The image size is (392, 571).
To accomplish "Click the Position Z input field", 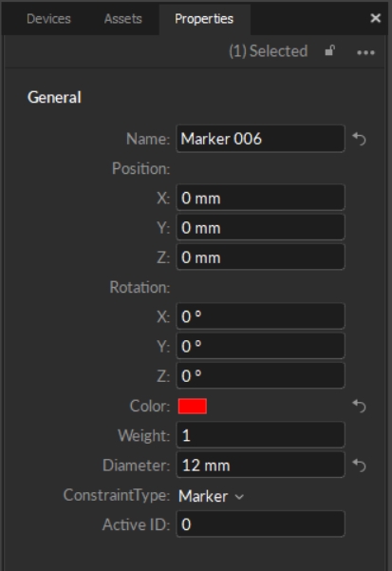I will click(260, 257).
